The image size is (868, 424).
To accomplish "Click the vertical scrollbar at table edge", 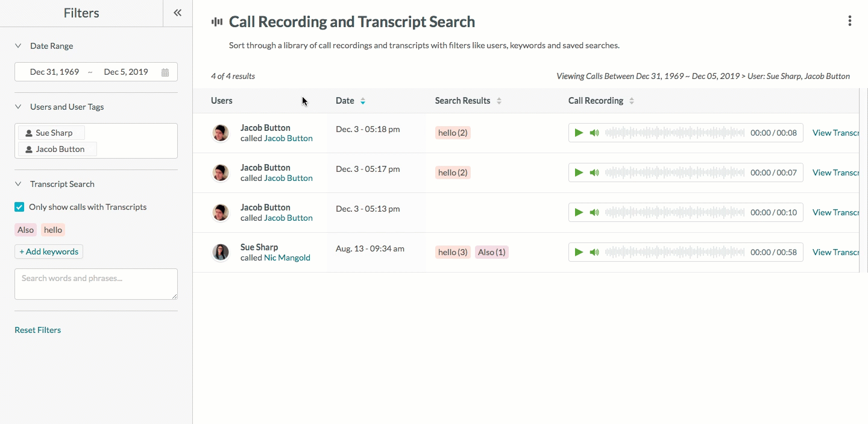I will click(864, 180).
